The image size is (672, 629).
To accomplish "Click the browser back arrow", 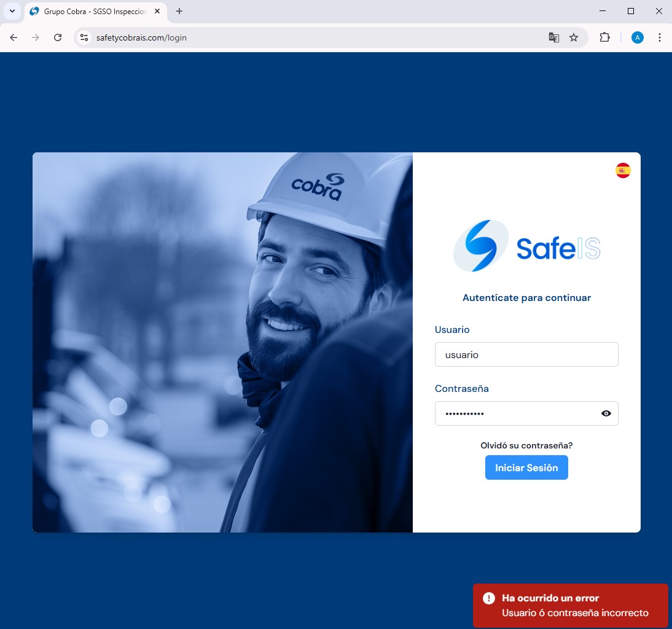I will coord(14,37).
